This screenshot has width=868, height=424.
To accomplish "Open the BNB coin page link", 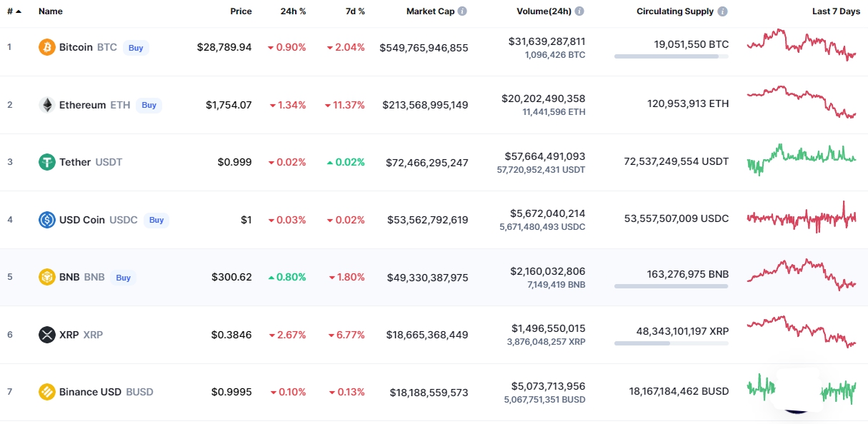I will pos(82,277).
